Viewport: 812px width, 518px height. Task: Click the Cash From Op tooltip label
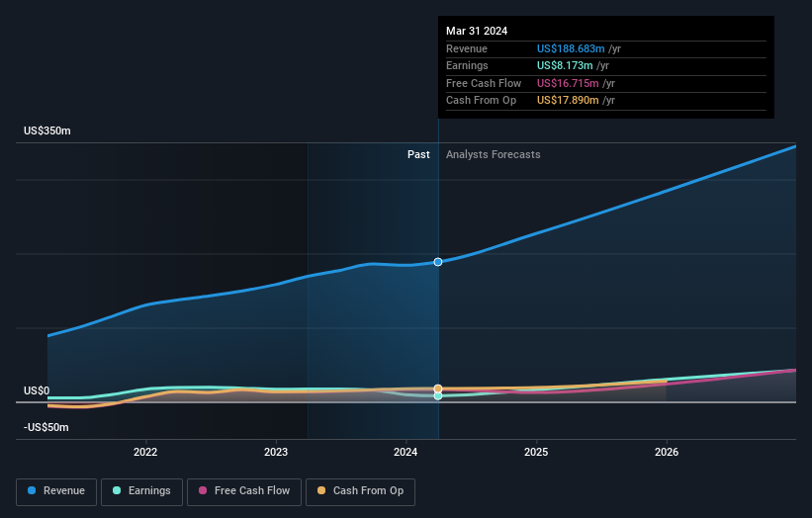click(481, 101)
